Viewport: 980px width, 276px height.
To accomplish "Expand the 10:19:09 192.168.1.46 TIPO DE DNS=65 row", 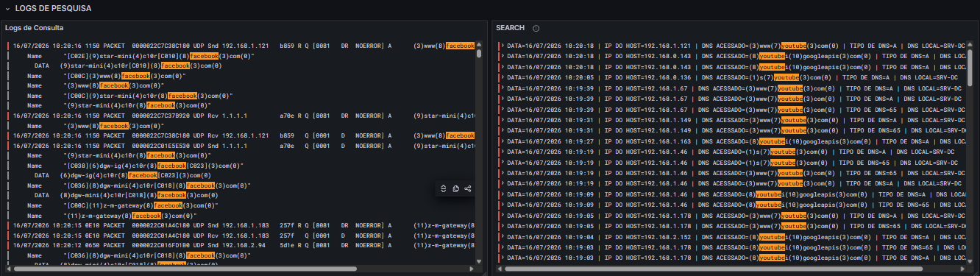I will pos(503,205).
